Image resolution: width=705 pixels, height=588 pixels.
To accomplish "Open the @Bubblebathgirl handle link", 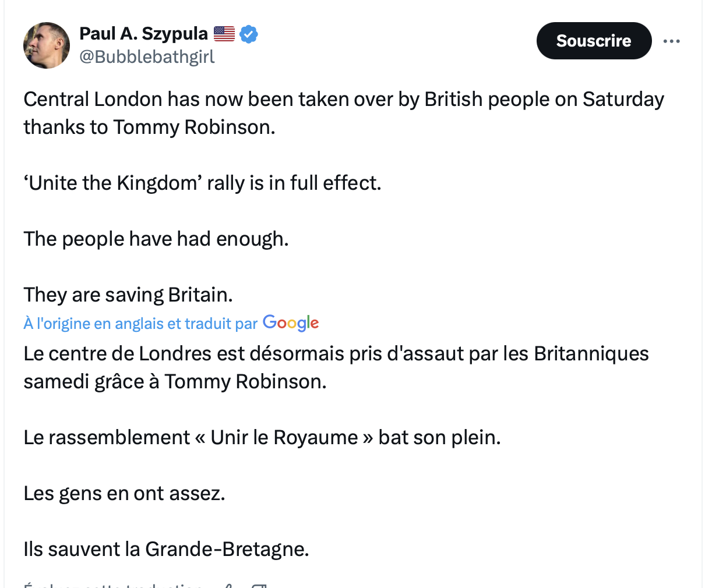I will (x=147, y=56).
